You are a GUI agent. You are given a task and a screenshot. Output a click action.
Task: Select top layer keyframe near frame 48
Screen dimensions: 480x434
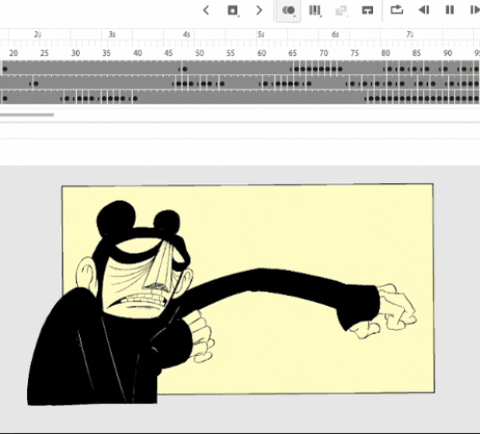pos(185,69)
